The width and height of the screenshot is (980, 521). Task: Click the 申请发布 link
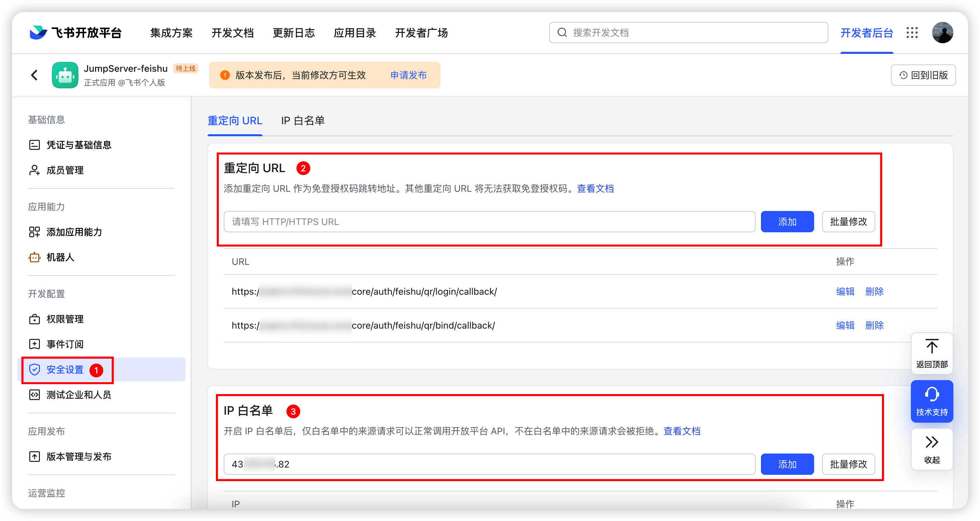tap(409, 75)
